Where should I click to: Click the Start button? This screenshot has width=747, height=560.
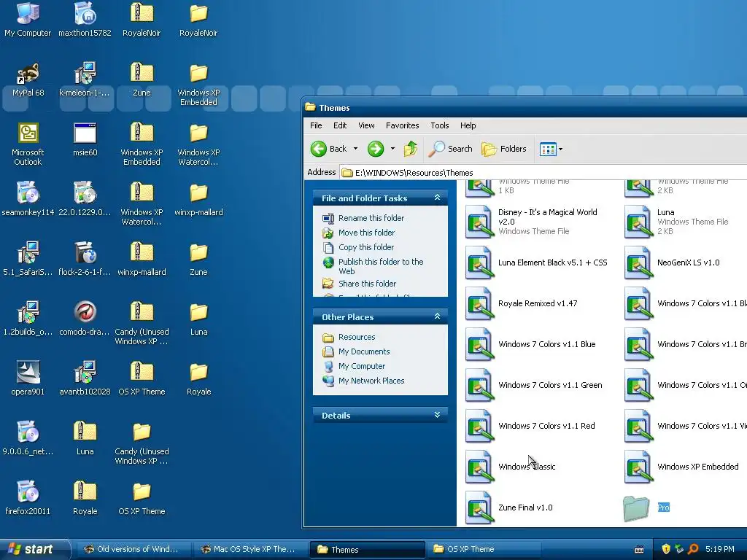pos(34,550)
